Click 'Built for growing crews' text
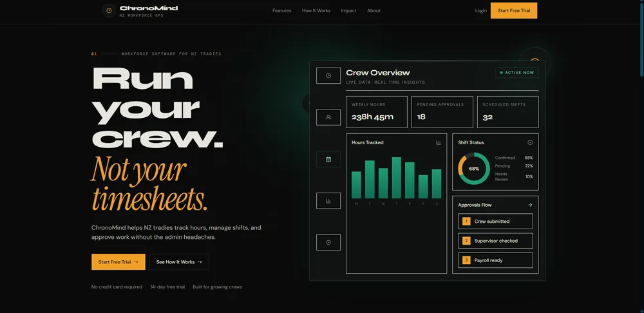This screenshot has height=313, width=644. coord(217,287)
